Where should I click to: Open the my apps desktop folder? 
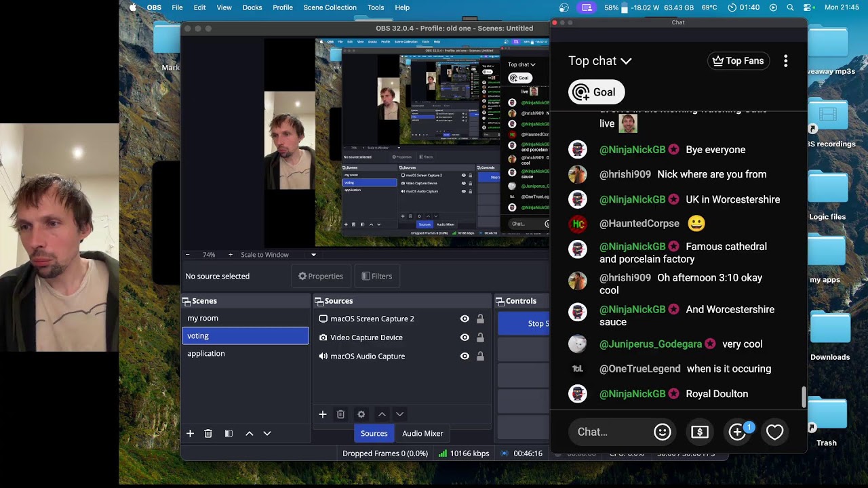pyautogui.click(x=825, y=260)
